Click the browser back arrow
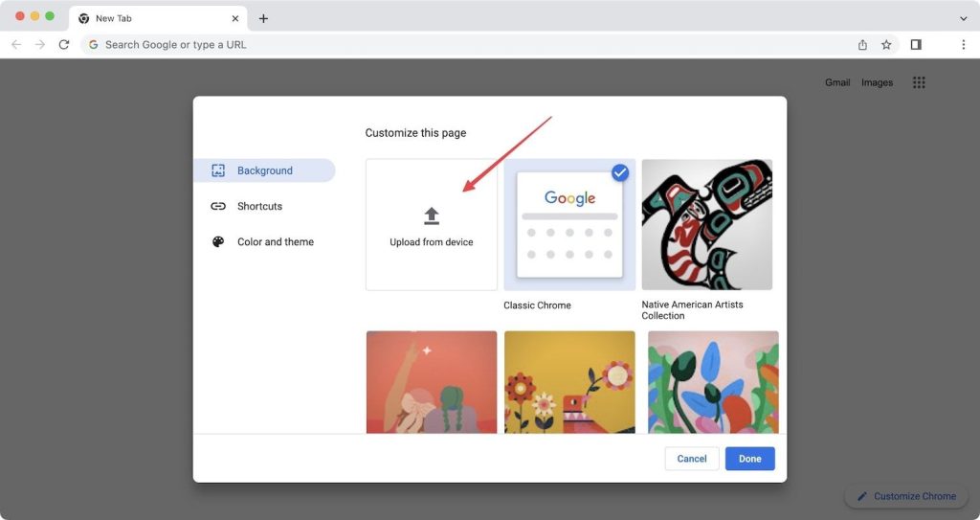The image size is (980, 520). [x=16, y=44]
